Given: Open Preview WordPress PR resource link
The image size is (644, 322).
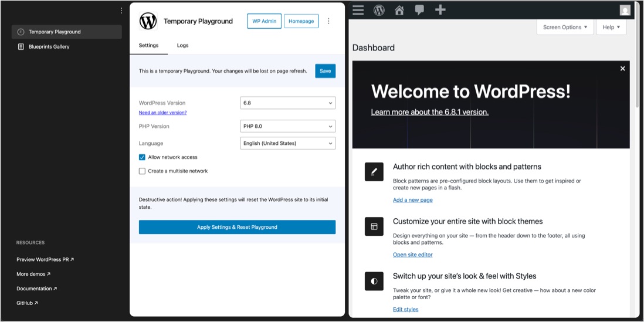Looking at the screenshot, I should [x=45, y=260].
